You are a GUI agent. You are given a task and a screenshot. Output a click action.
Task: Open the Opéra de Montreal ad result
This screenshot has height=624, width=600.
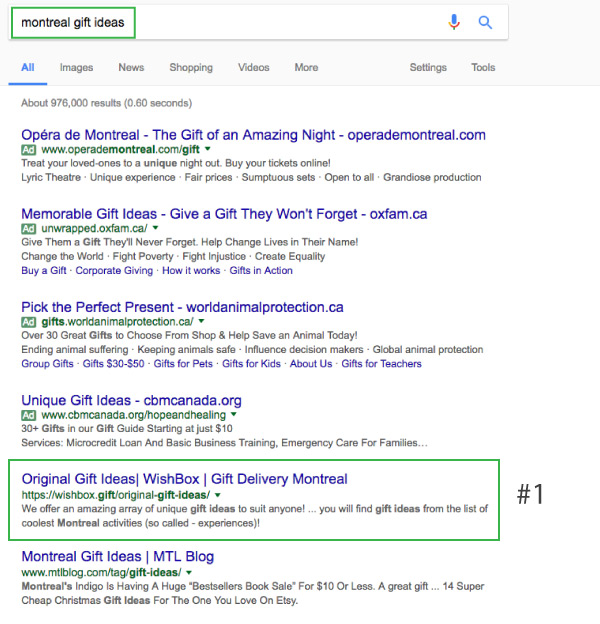coord(253,135)
